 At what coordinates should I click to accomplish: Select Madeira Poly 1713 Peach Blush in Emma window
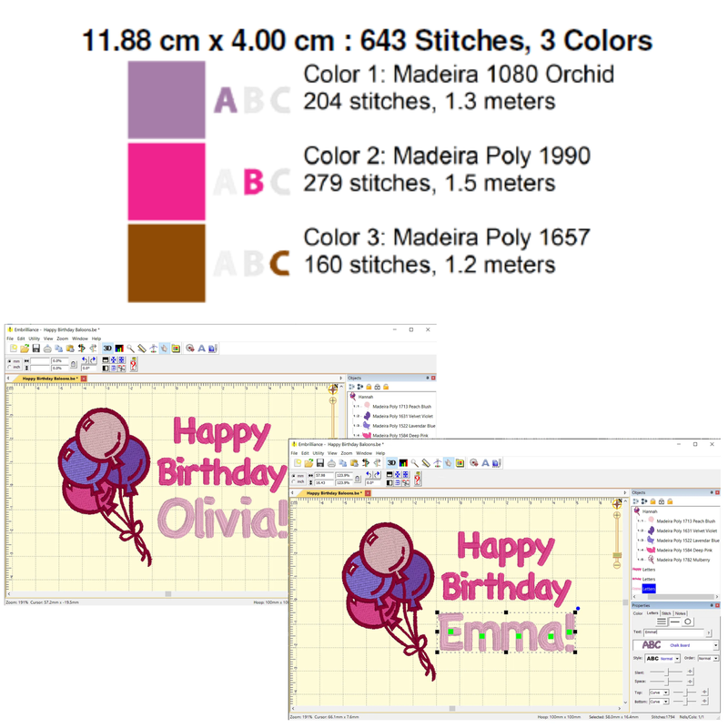(686, 521)
